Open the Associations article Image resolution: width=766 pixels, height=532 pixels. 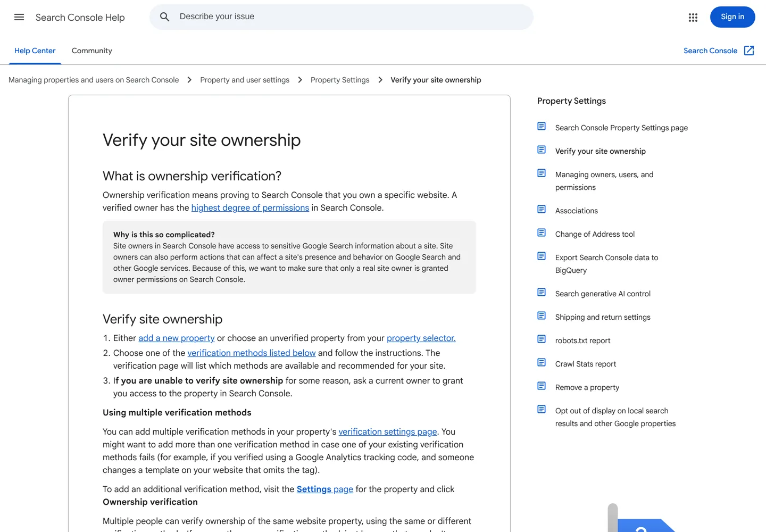point(577,211)
